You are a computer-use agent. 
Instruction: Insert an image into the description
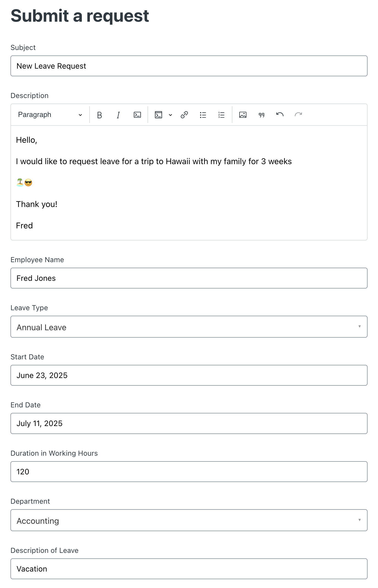coord(243,115)
